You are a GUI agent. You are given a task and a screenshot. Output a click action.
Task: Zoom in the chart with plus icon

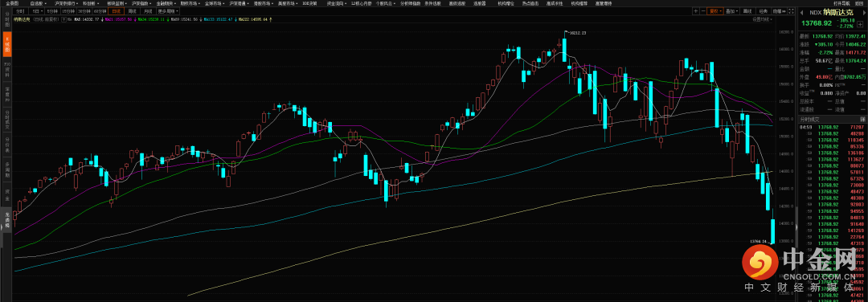(696, 11)
